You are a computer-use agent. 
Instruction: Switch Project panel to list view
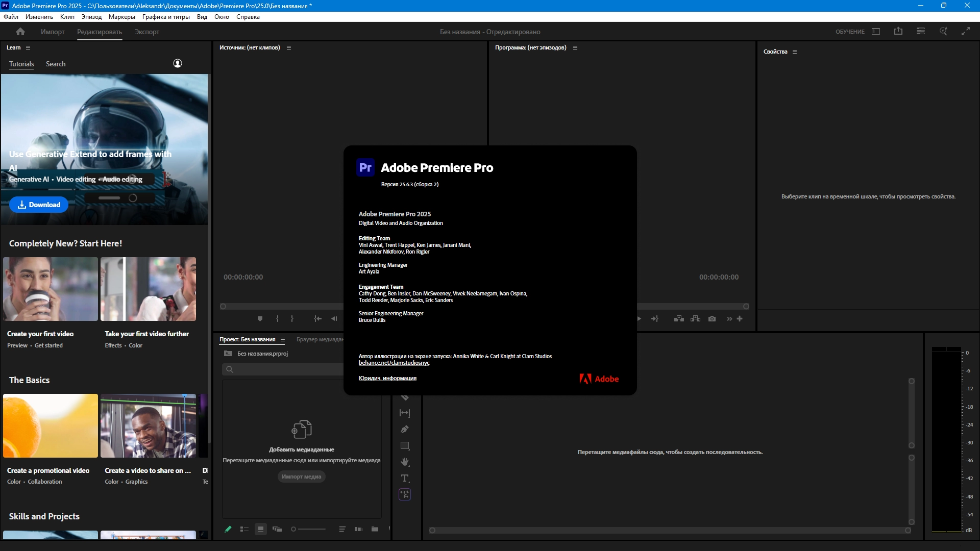244,529
